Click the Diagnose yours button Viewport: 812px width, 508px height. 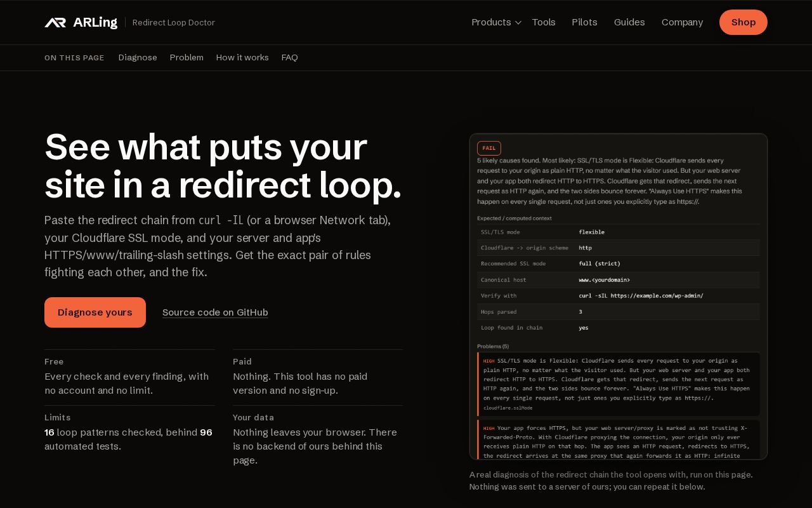(95, 312)
